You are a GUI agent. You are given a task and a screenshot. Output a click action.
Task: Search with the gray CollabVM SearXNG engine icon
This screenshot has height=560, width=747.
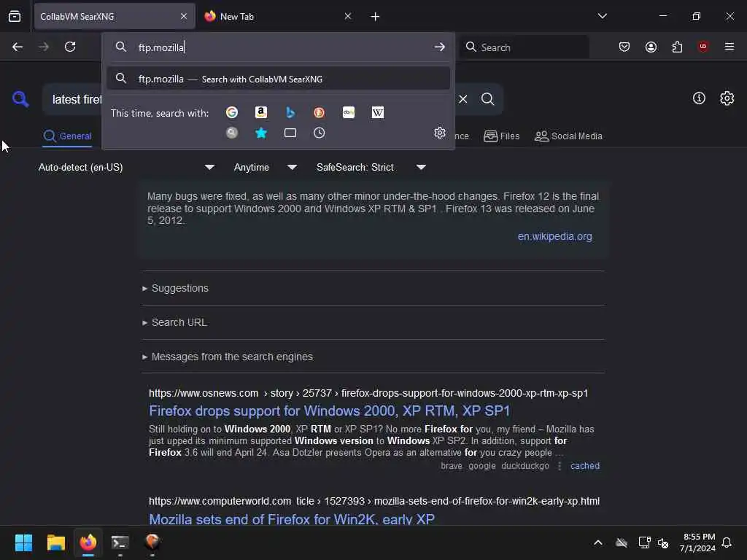[x=232, y=133]
